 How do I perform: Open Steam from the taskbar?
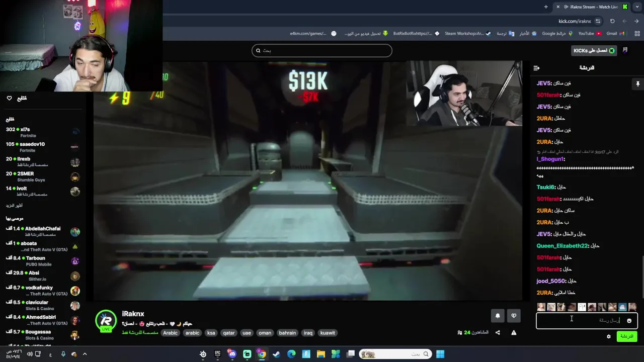tap(276, 354)
